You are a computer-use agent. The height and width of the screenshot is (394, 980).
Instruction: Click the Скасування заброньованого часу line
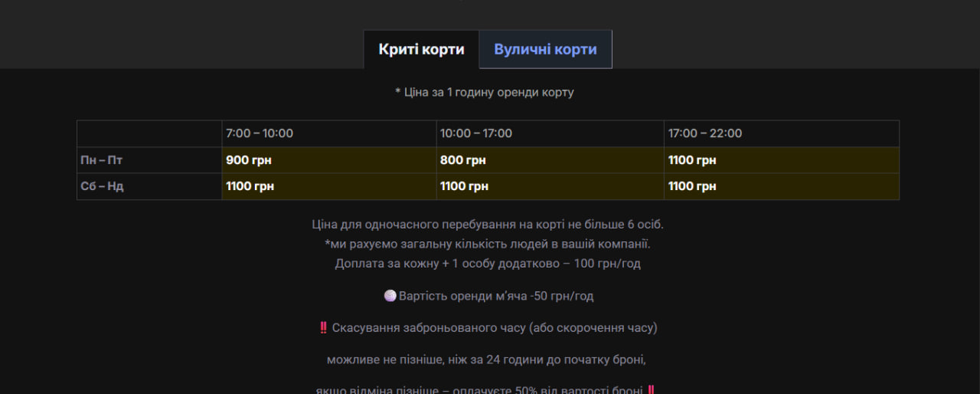(x=495, y=327)
